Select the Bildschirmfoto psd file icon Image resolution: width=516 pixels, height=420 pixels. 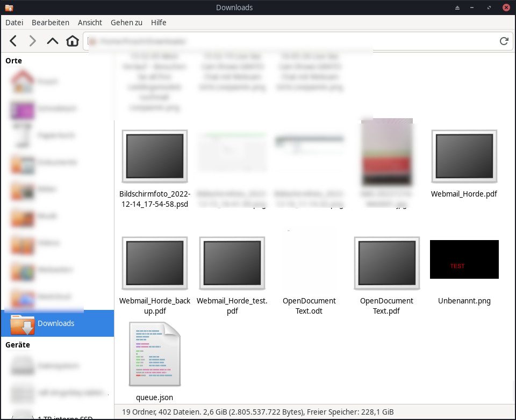(154, 156)
